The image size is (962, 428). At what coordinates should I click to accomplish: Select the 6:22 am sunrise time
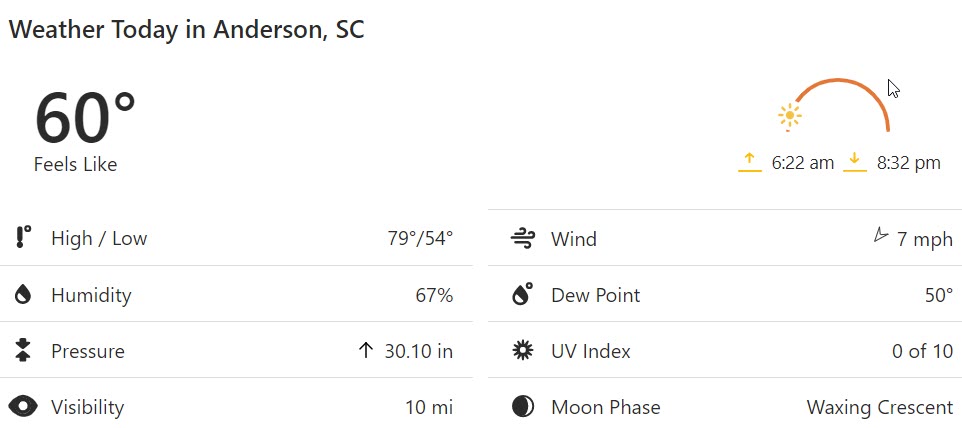[x=803, y=163]
